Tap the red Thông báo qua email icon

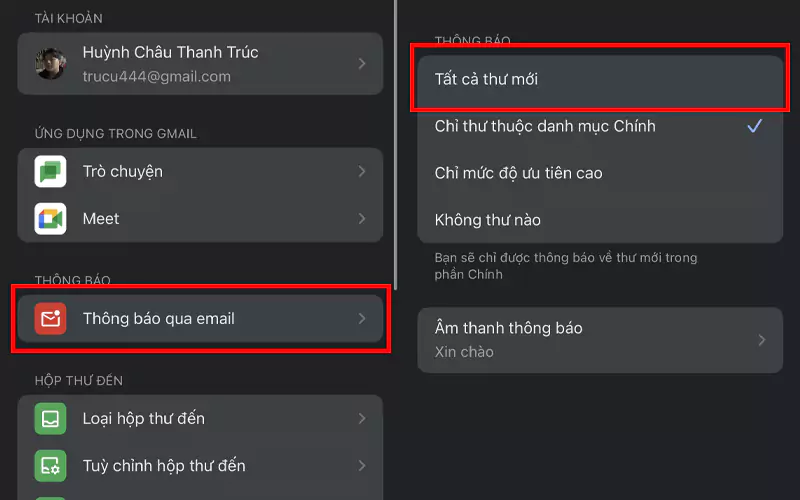coord(50,318)
